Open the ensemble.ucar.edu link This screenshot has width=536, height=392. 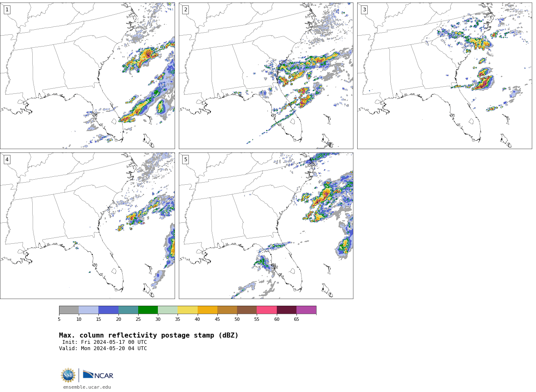87,387
